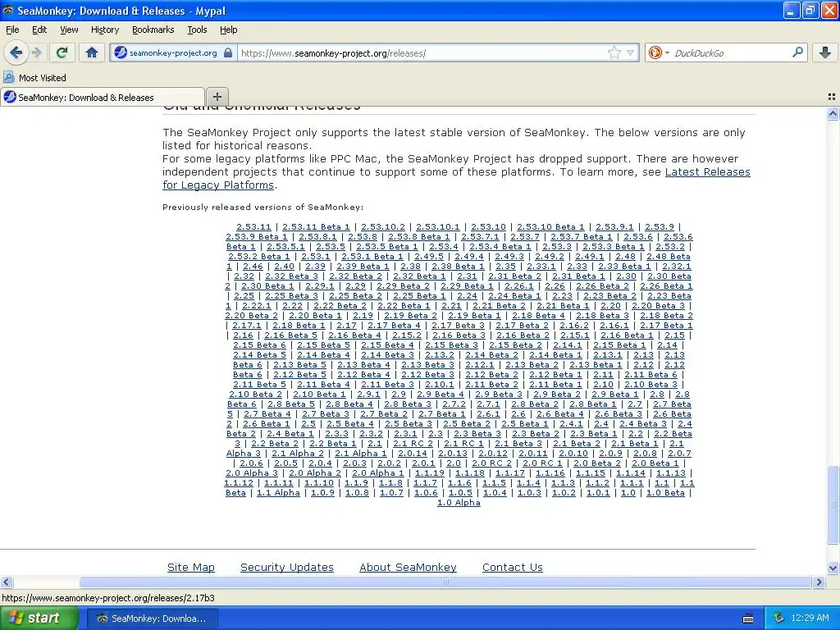Click the horizontal scrollbar thumb
Image resolution: width=840 pixels, height=630 pixels.
(x=445, y=582)
